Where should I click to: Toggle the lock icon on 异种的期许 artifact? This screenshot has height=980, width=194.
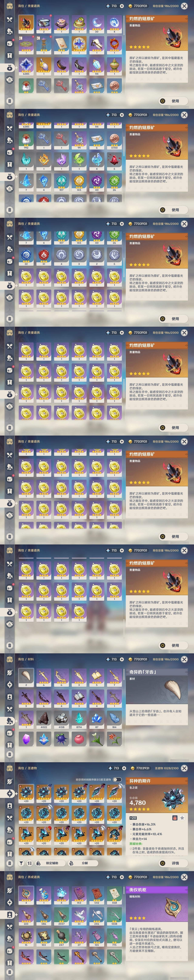click(x=175, y=818)
